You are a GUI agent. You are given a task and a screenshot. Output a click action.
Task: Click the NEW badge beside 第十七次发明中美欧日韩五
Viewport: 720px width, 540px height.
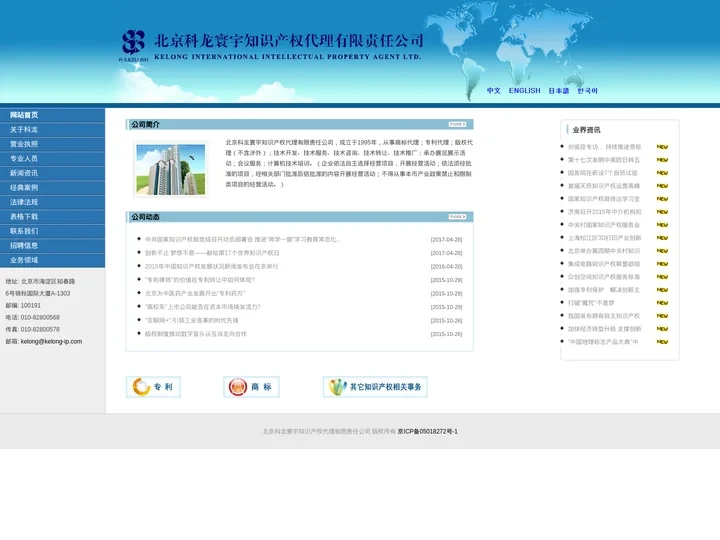[662, 160]
